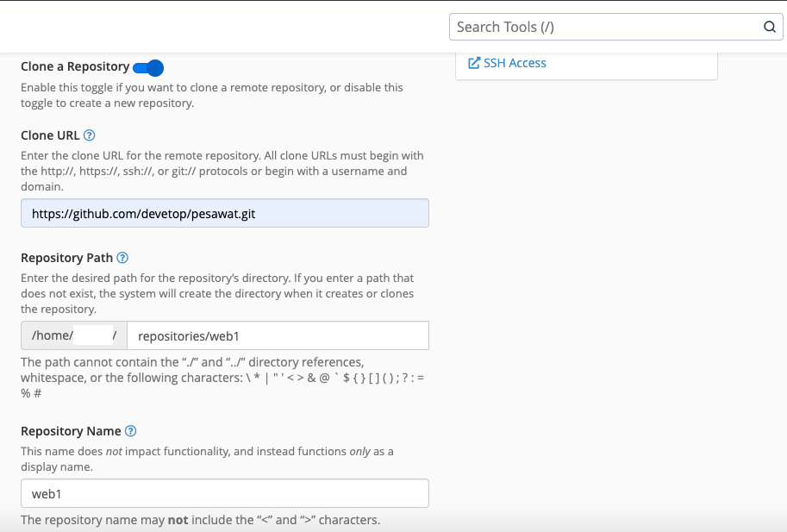Viewport: 787px width, 532px height.
Task: Focus the Search Tools field
Action: (x=603, y=27)
